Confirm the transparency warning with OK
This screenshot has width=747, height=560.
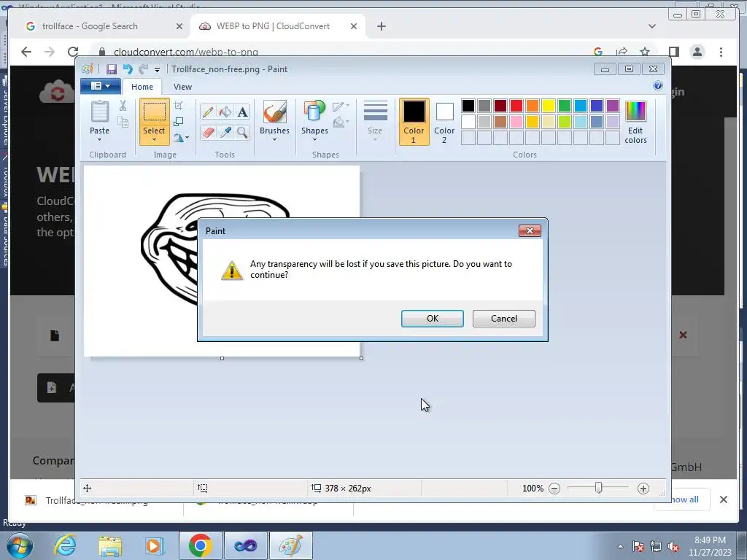point(432,319)
